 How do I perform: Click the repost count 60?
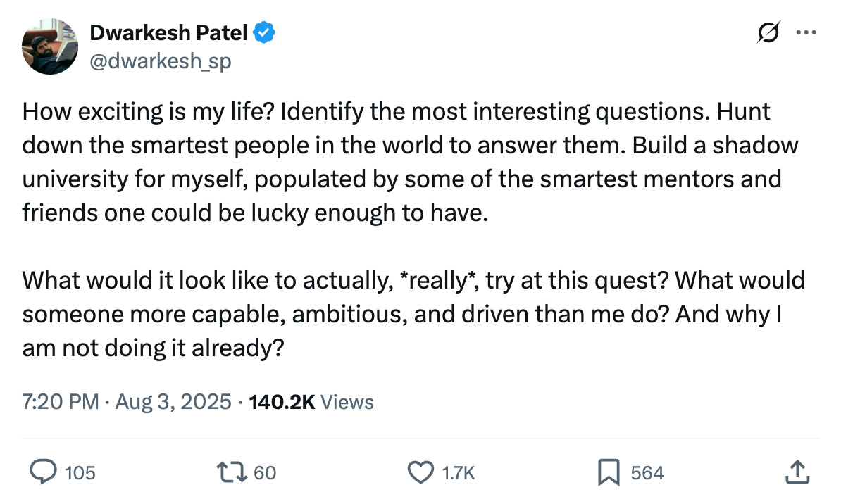pyautogui.click(x=265, y=473)
